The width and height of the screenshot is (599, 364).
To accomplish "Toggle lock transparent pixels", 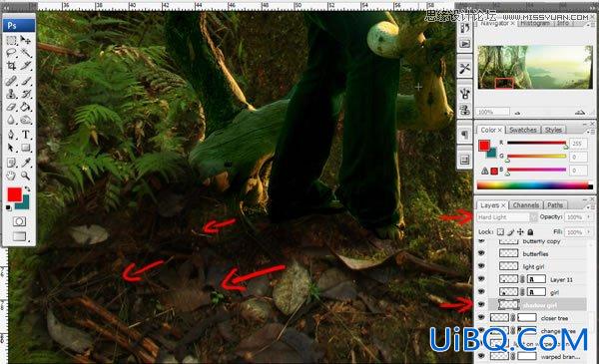I will point(500,232).
